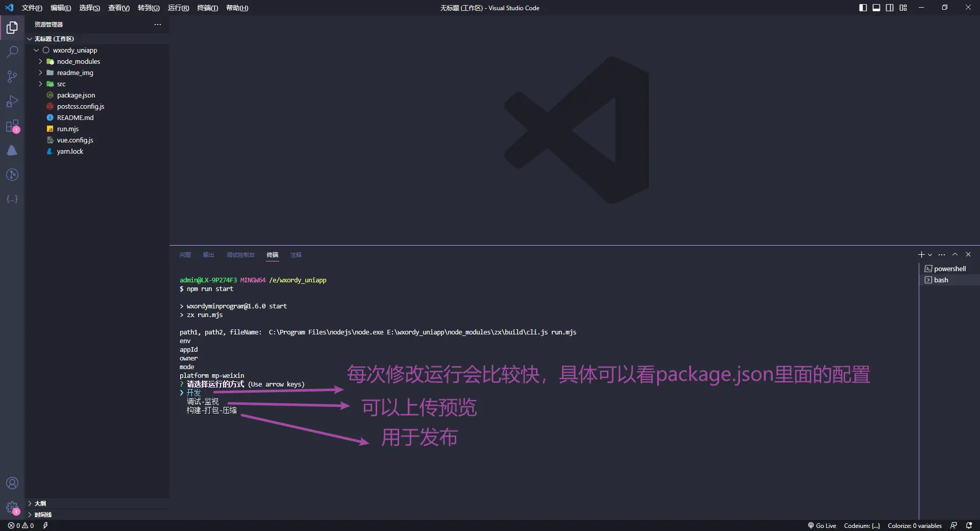Open the 终端(T) menu
980x531 pixels.
point(207,8)
